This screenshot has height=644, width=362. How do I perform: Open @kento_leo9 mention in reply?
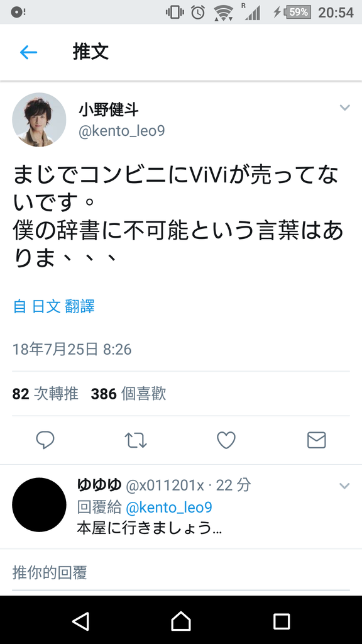(168, 508)
